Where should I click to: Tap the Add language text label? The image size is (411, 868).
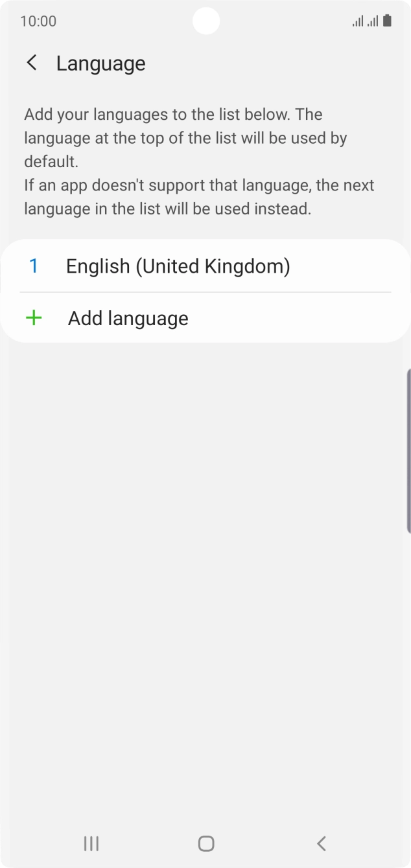point(127,317)
